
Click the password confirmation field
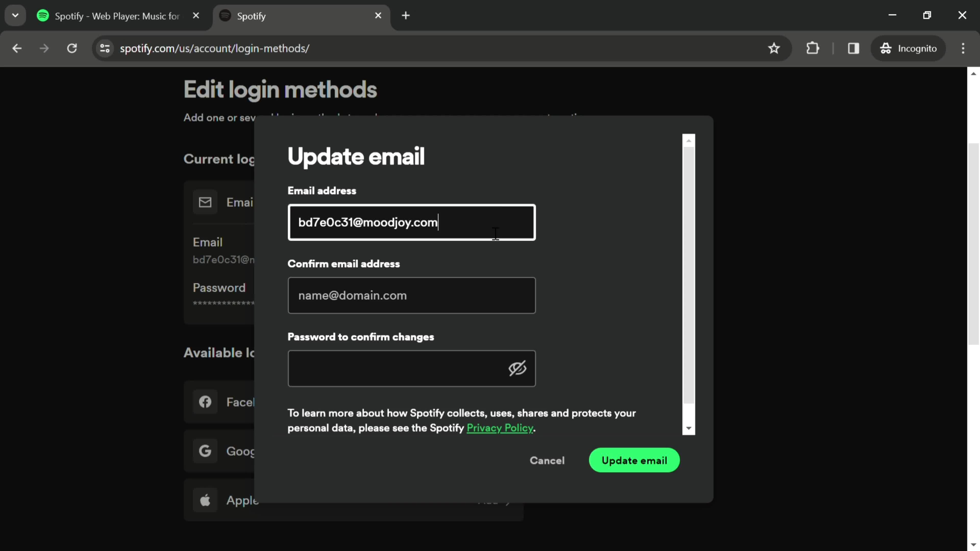[x=411, y=368]
